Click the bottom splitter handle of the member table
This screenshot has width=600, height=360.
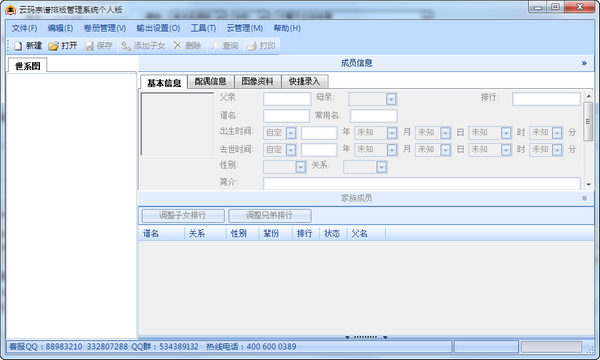[x=366, y=337]
